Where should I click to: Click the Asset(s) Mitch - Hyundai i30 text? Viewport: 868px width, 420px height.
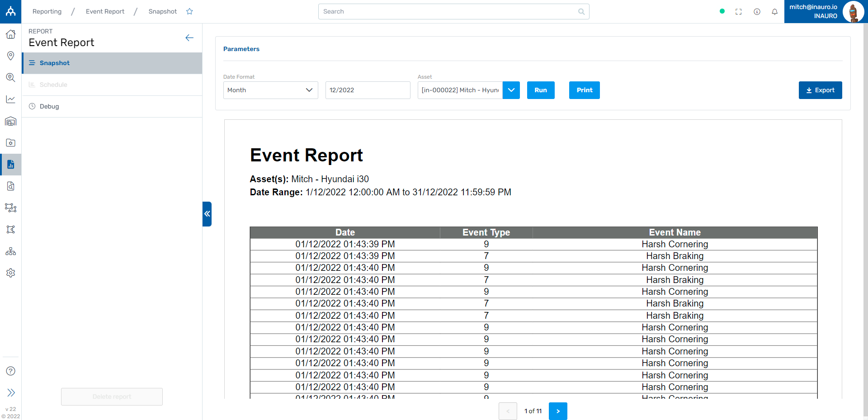point(309,179)
